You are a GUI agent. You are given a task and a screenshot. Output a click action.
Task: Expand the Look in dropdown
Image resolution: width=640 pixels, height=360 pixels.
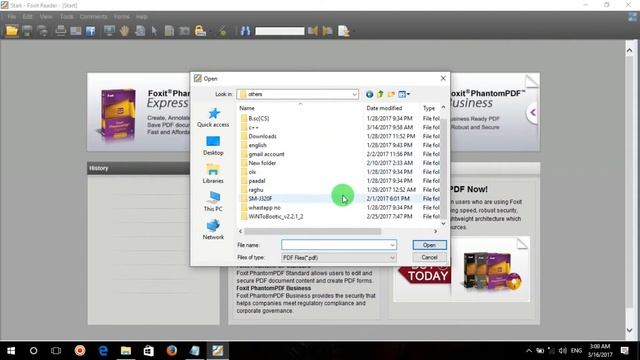[x=354, y=94]
